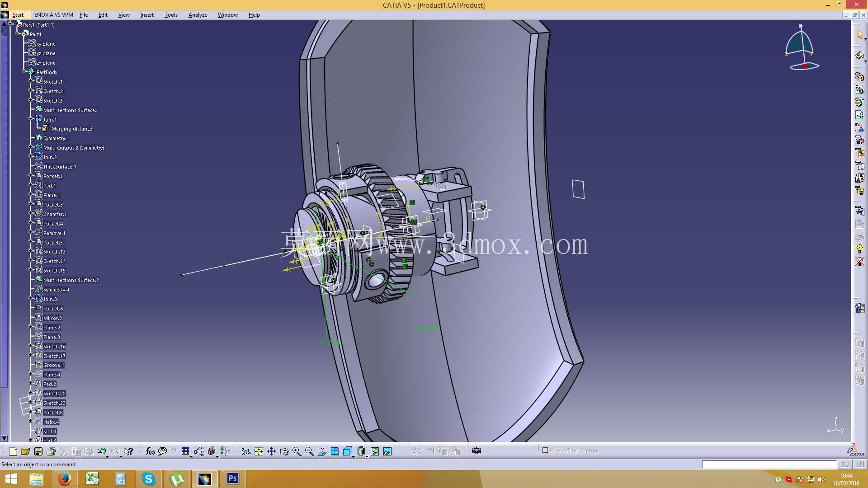This screenshot has height=488, width=868.
Task: Click the crossed-out red bulb icon
Action: 859,262
